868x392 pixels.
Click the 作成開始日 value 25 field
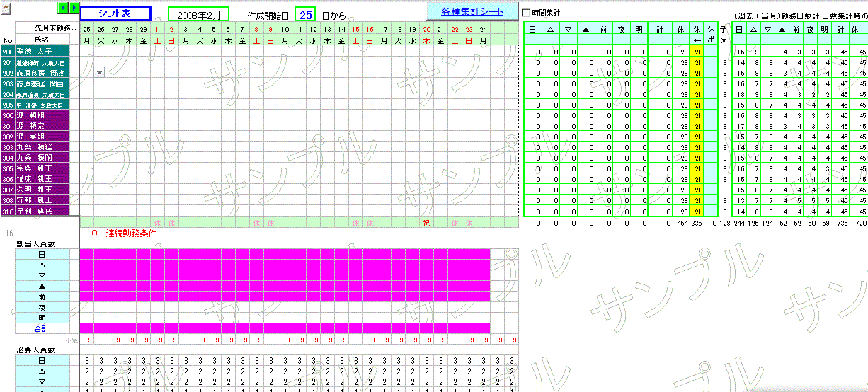point(305,14)
